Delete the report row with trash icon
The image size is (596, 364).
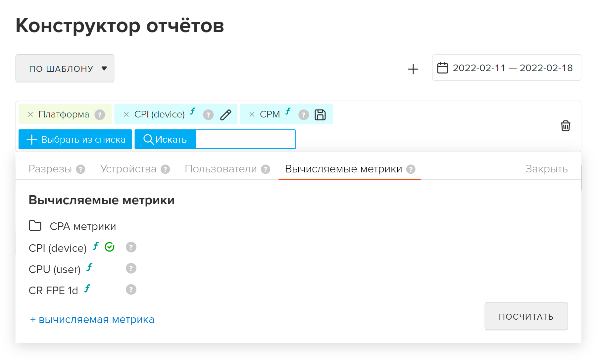pyautogui.click(x=565, y=126)
